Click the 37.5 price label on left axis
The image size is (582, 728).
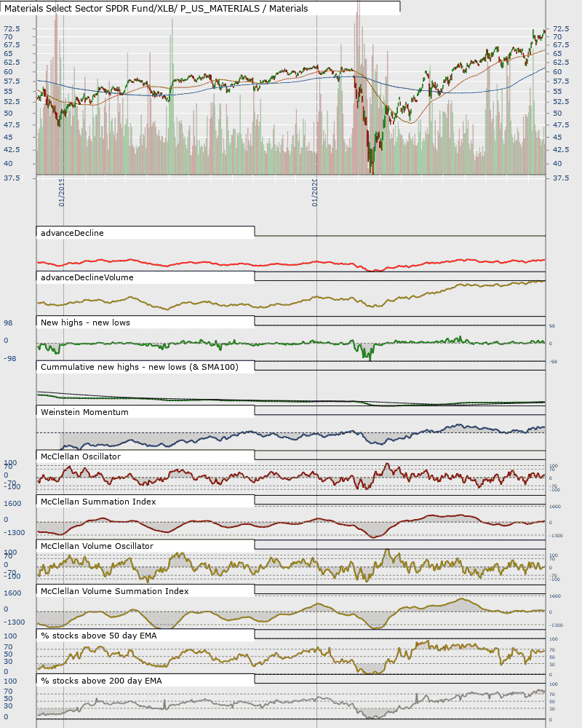12,178
